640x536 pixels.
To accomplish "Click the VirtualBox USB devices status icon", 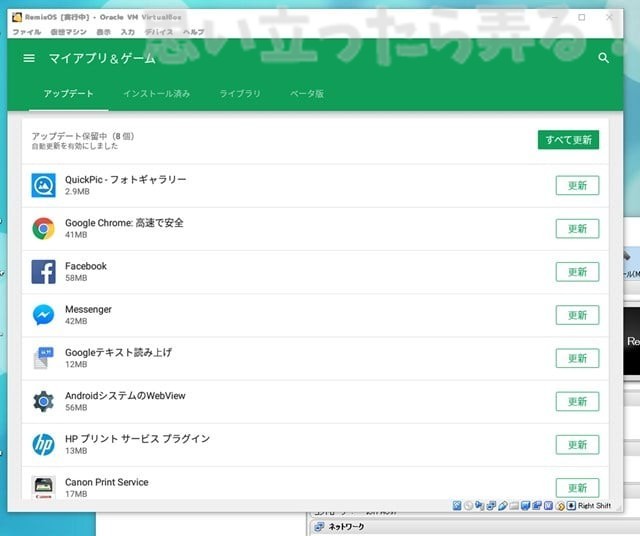I will tap(503, 506).
